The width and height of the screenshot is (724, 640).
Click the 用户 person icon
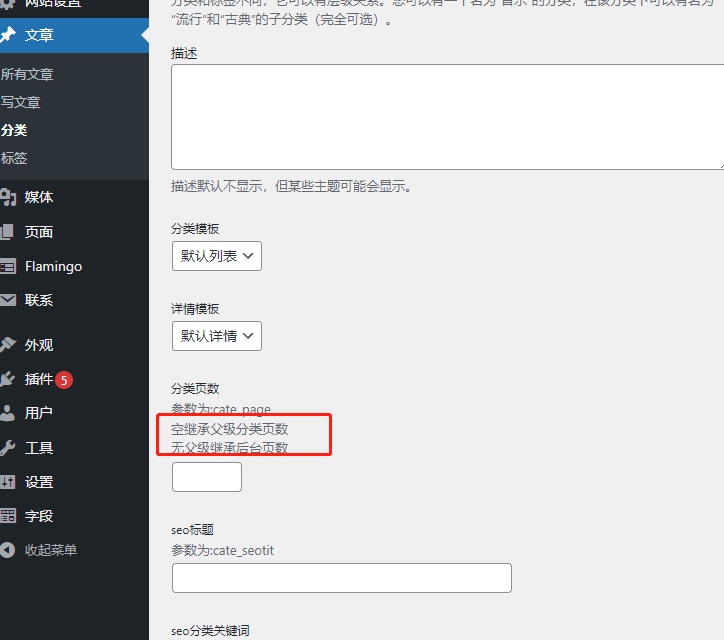pyautogui.click(x=8, y=412)
